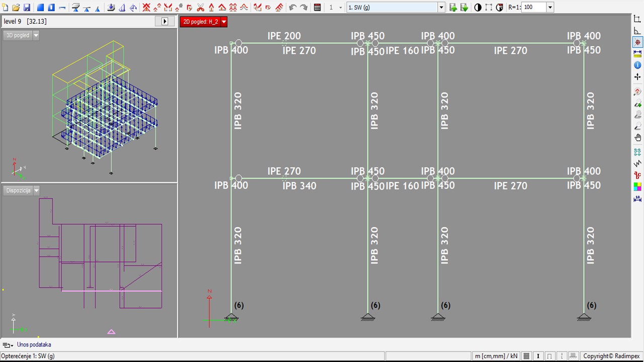This screenshot has width=644, height=362.
Task: Click the blue info icon
Action: pyautogui.click(x=637, y=65)
